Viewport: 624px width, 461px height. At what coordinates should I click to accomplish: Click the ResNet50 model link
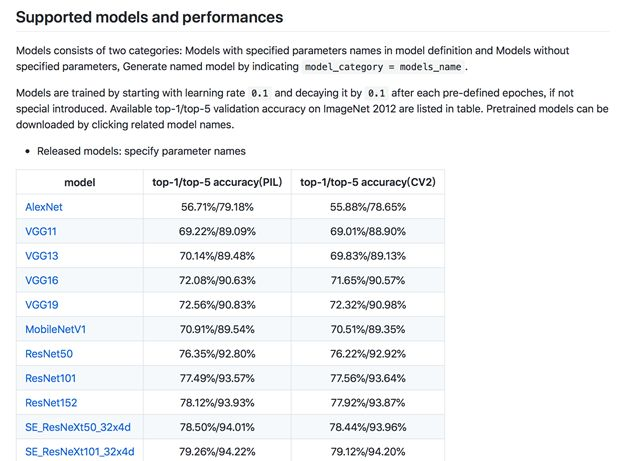point(47,354)
